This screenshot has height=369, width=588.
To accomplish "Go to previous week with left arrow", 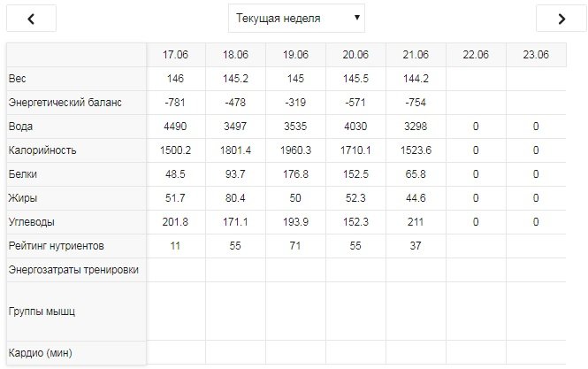I will tap(31, 18).
